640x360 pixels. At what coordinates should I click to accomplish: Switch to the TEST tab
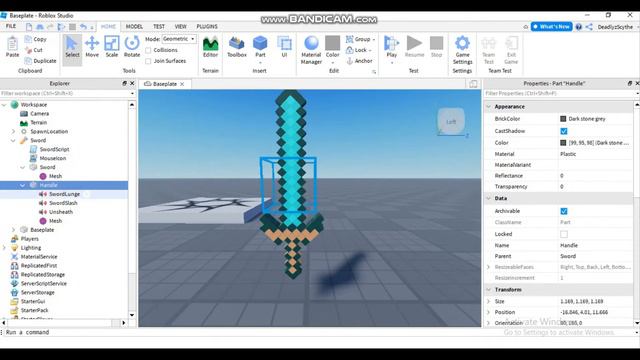pos(159,27)
